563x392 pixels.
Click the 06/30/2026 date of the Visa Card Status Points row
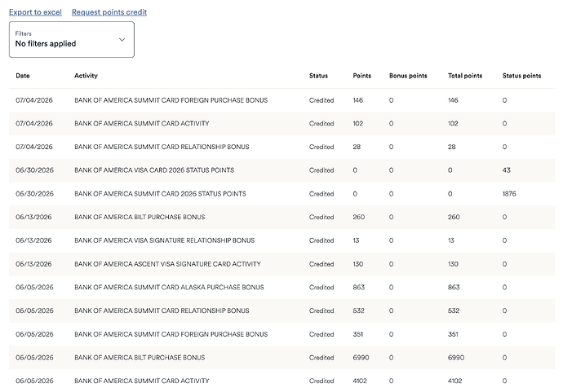pos(34,170)
